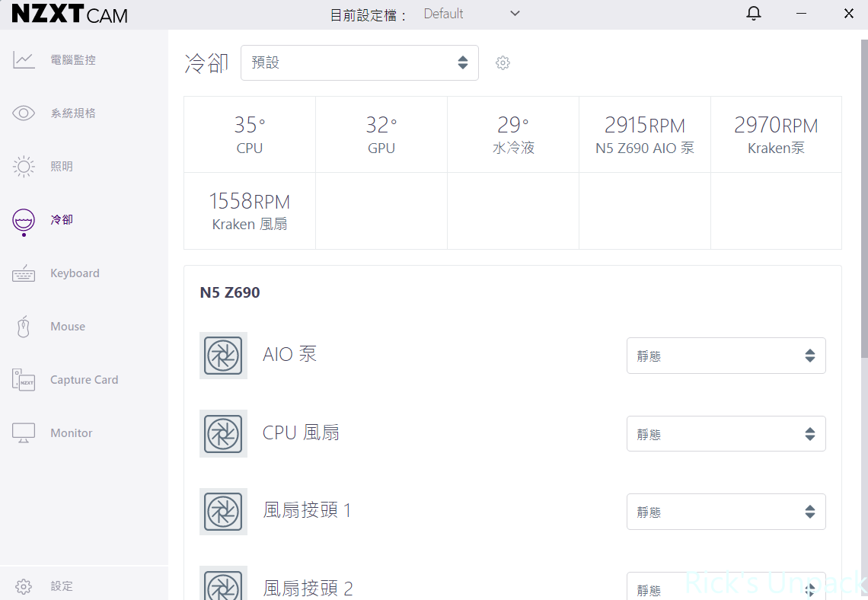Viewport: 868px width, 600px height.
Task: Click the notification bell icon
Action: pyautogui.click(x=753, y=14)
